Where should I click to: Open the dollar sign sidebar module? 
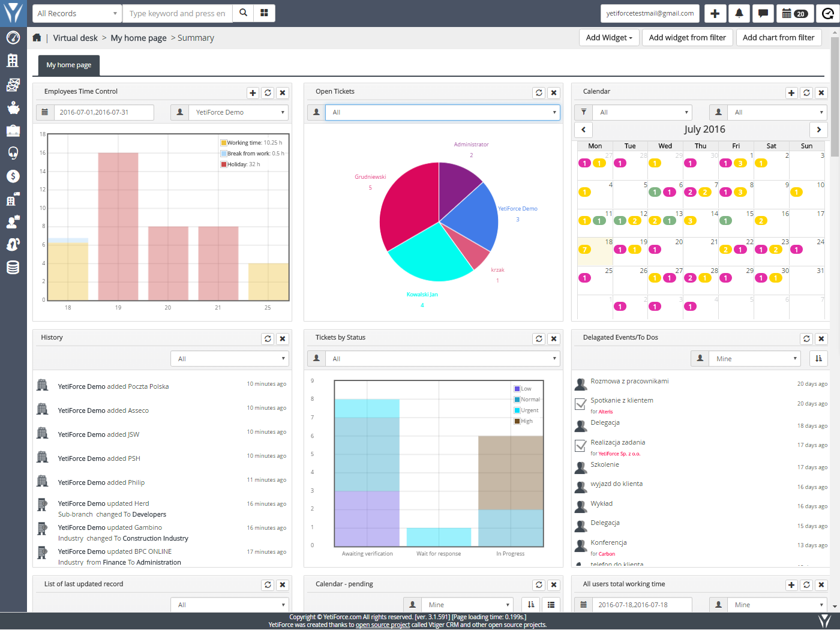[13, 176]
